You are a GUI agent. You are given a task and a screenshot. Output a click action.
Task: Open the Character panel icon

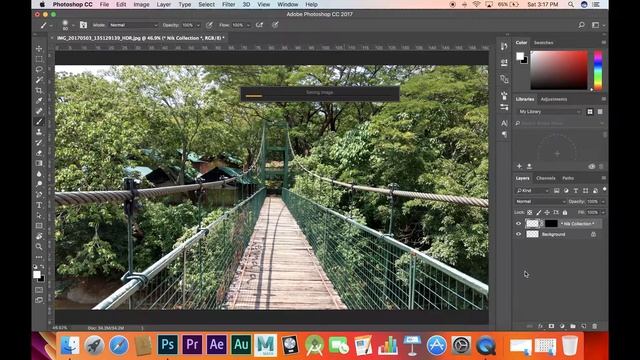click(504, 123)
